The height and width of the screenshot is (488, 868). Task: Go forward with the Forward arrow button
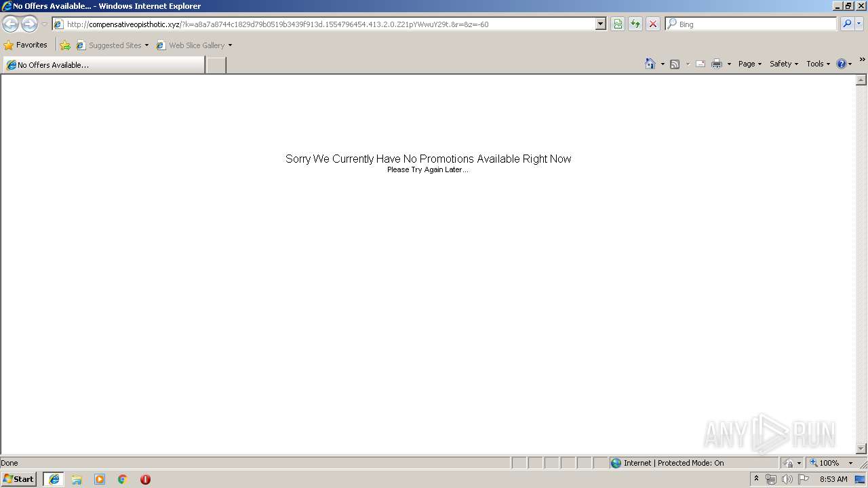(29, 24)
